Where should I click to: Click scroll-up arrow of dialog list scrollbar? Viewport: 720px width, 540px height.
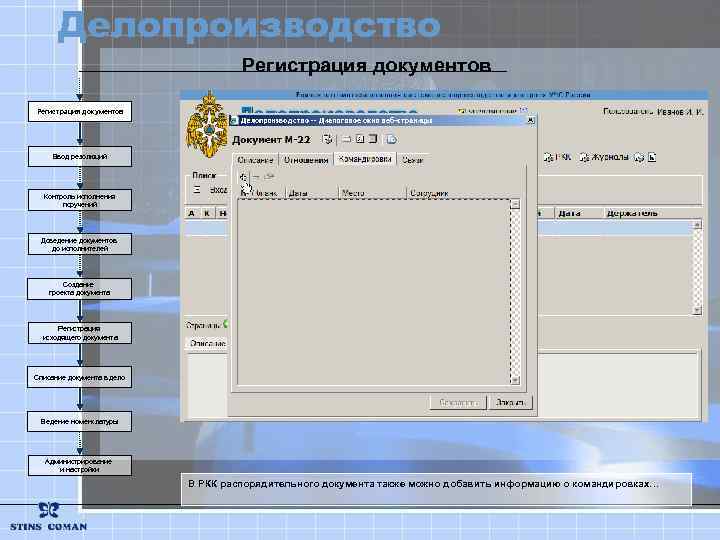coord(515,204)
